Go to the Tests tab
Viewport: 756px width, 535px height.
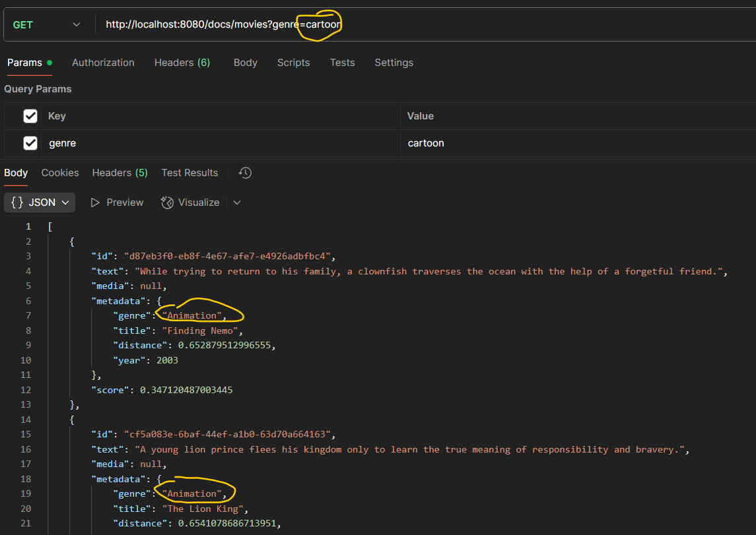342,63
